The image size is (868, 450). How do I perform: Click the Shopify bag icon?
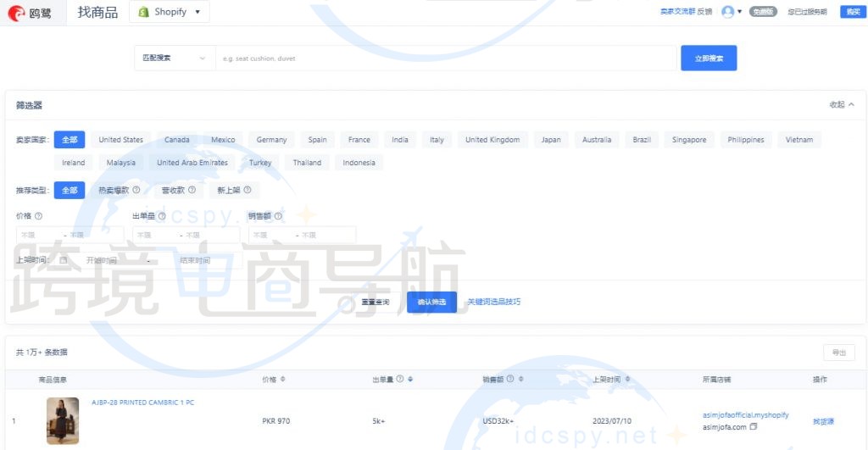143,12
